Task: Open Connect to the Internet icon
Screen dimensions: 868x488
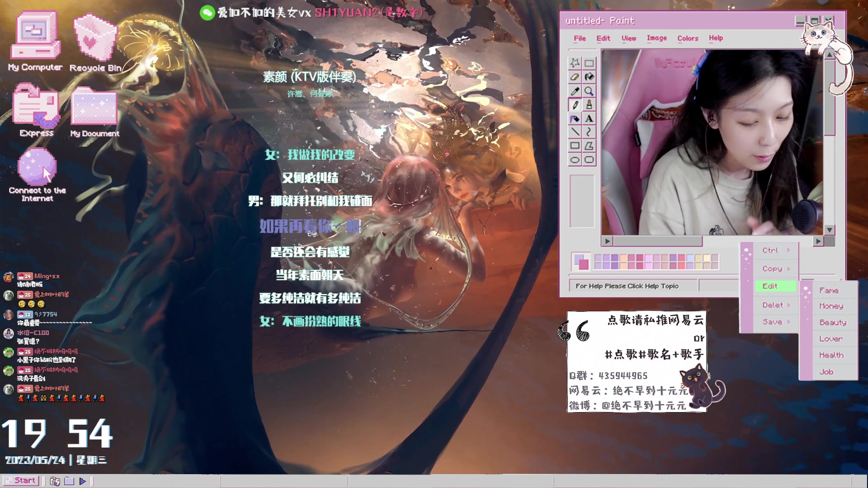Action: point(38,175)
